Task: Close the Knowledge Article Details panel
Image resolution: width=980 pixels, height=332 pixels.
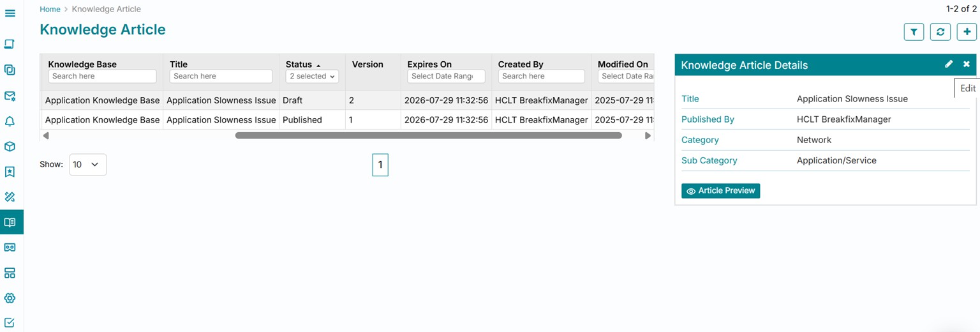Action: [967, 64]
